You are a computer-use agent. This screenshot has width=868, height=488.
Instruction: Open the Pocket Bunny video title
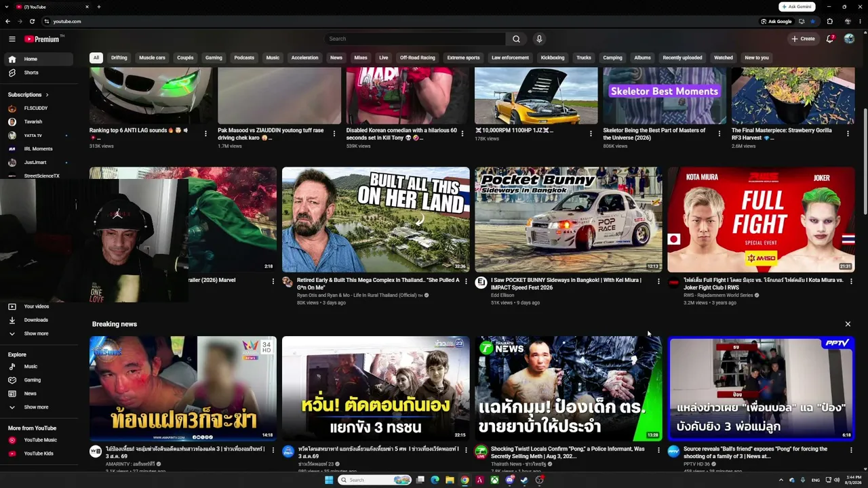tap(566, 283)
